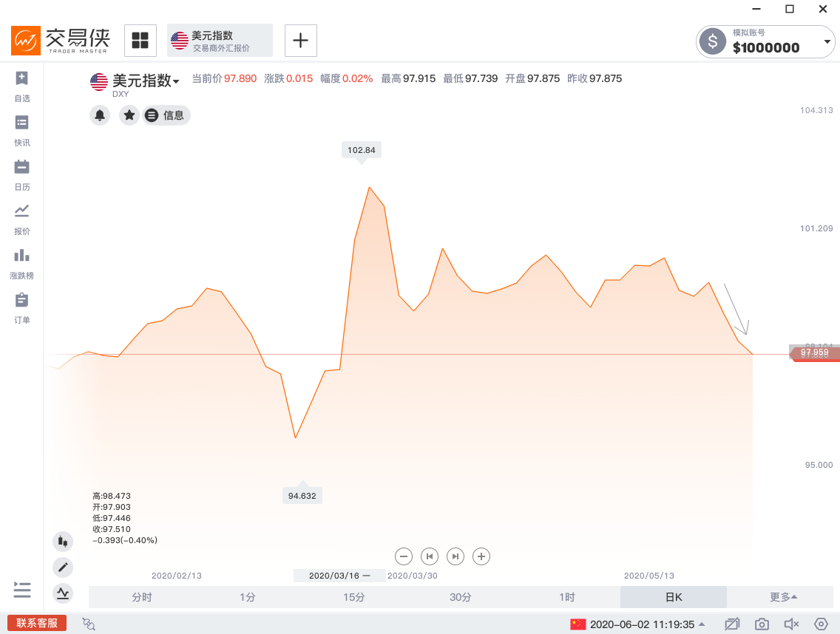Toggle the mute sound icon
840x634 pixels.
[x=791, y=624]
